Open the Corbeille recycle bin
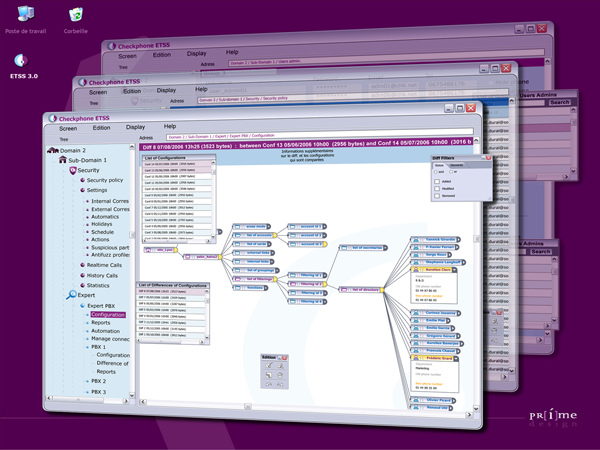Screen dimensions: 600x450 (76, 15)
